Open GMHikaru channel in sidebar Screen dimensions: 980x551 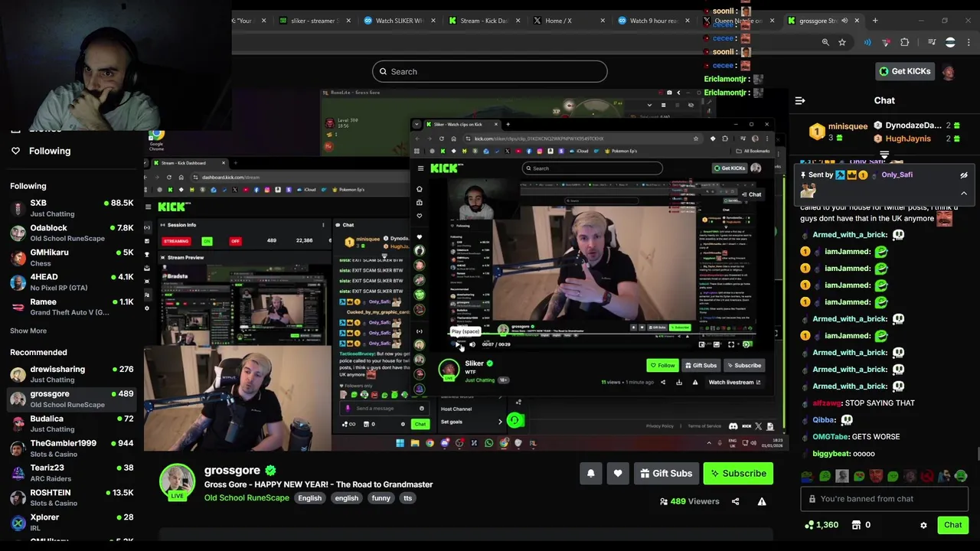click(72, 257)
